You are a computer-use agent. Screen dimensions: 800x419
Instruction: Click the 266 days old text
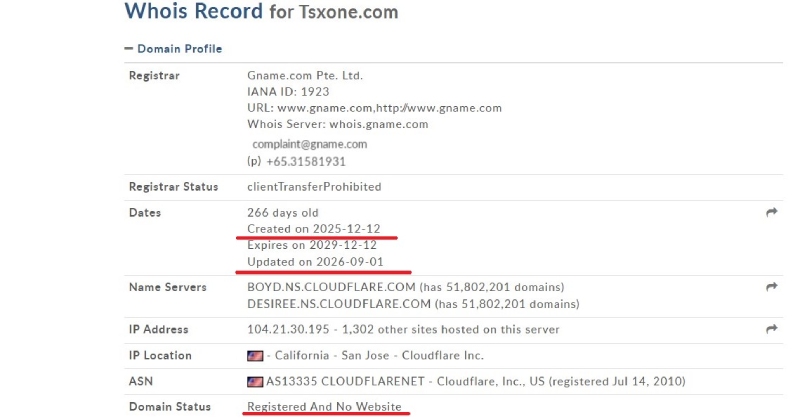point(283,213)
